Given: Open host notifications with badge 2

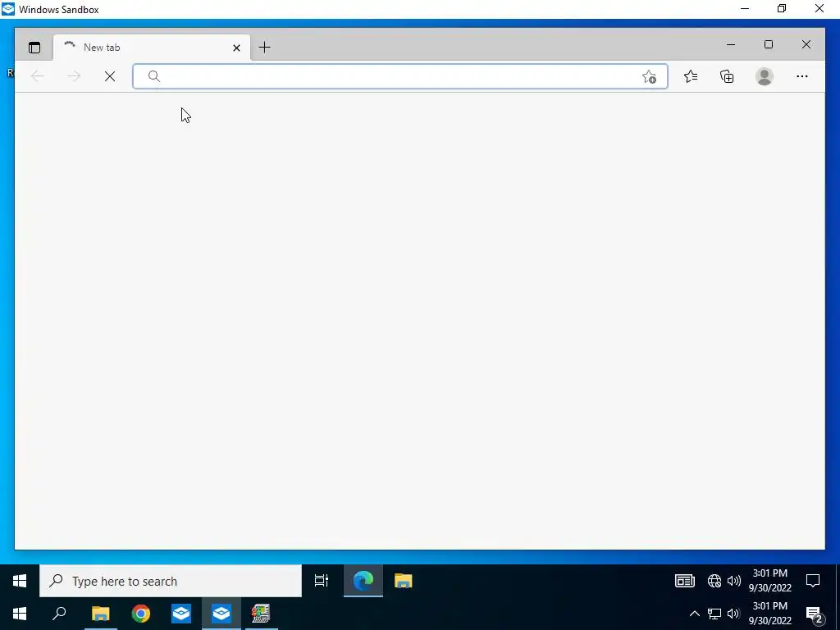Looking at the screenshot, I should [x=815, y=614].
